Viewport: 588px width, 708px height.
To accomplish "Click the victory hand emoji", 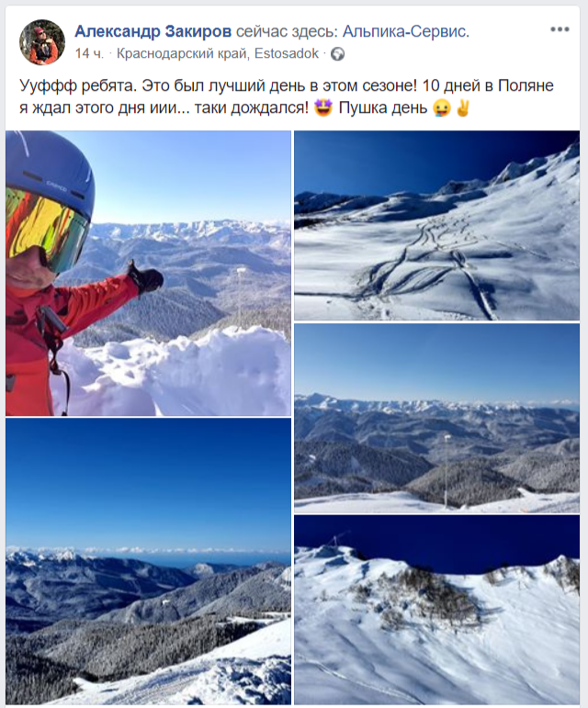I will 463,108.
